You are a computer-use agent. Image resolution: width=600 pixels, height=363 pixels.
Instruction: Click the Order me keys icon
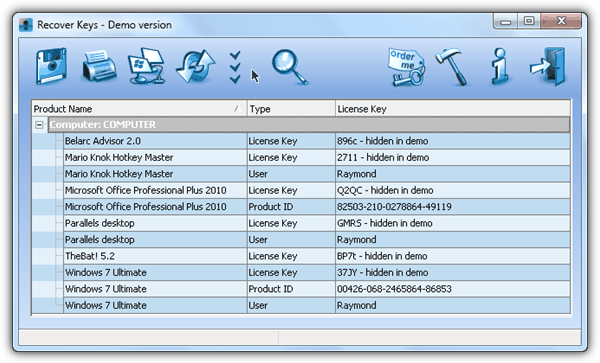(407, 67)
